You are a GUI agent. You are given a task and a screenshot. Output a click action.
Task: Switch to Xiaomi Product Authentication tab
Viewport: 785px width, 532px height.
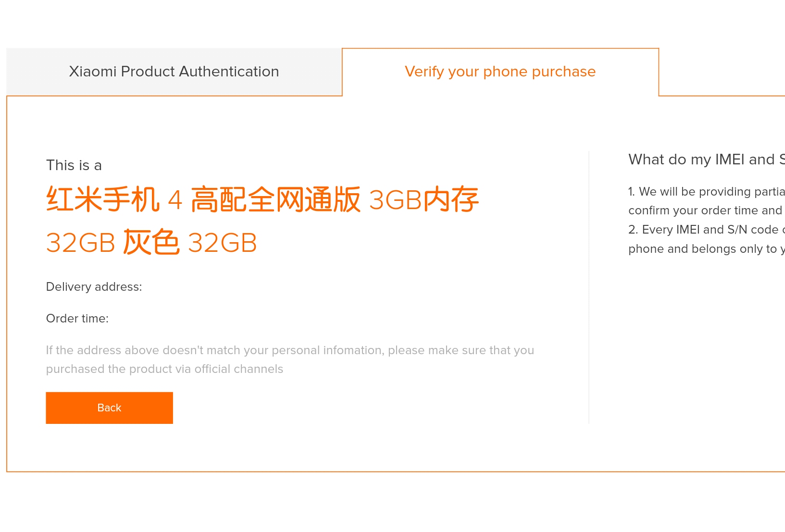click(174, 72)
